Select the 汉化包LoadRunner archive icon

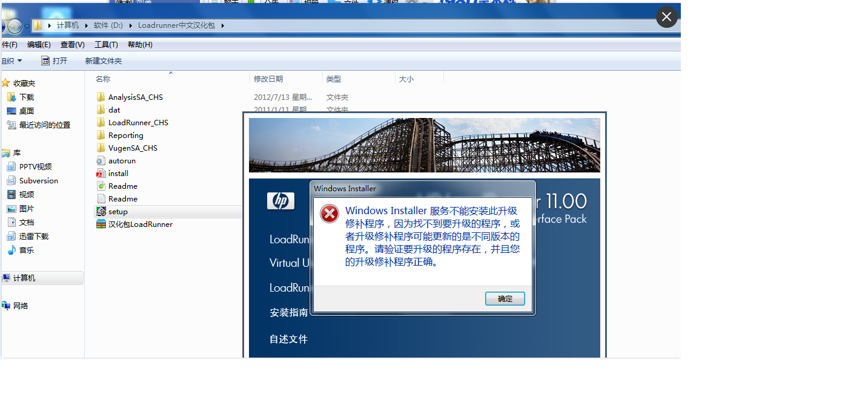pos(101,224)
